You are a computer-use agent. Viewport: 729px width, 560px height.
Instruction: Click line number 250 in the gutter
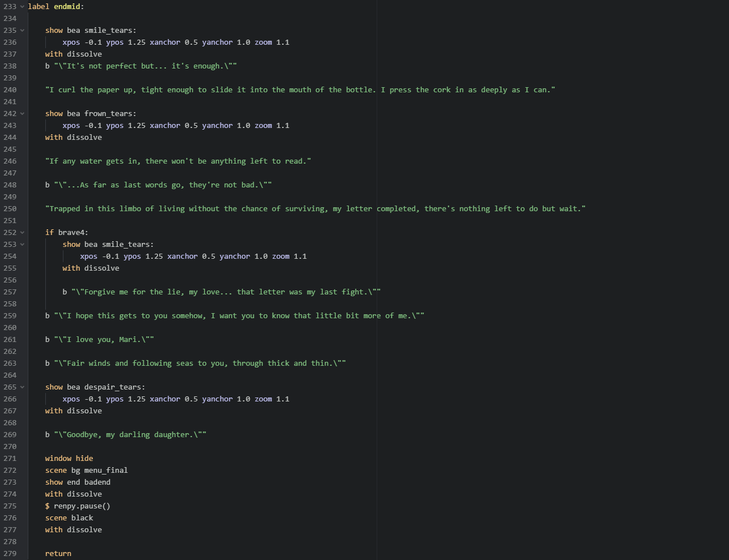10,209
